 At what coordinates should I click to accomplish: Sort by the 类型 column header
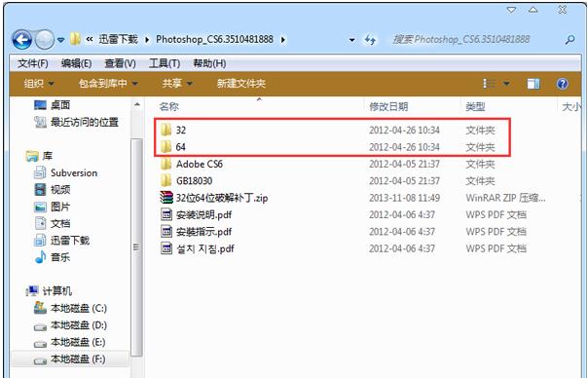tap(475, 107)
